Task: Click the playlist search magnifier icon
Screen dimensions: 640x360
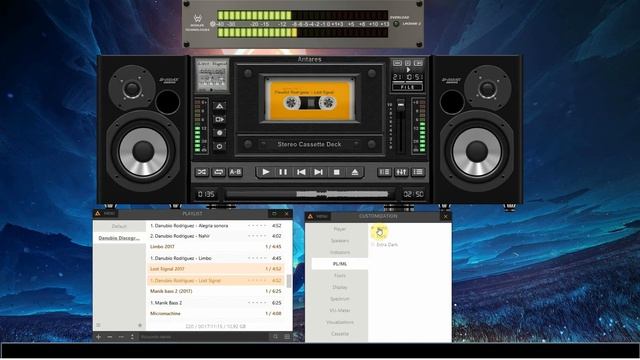Action: [x=276, y=337]
